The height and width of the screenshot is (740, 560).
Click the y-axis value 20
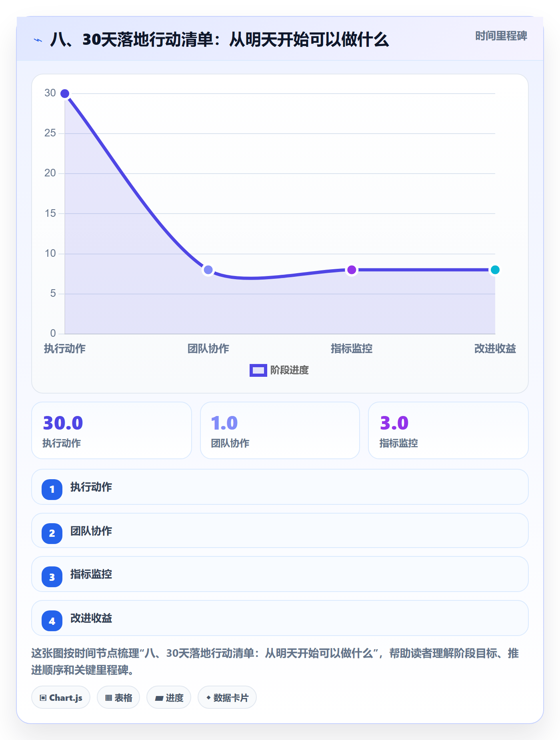pos(50,173)
